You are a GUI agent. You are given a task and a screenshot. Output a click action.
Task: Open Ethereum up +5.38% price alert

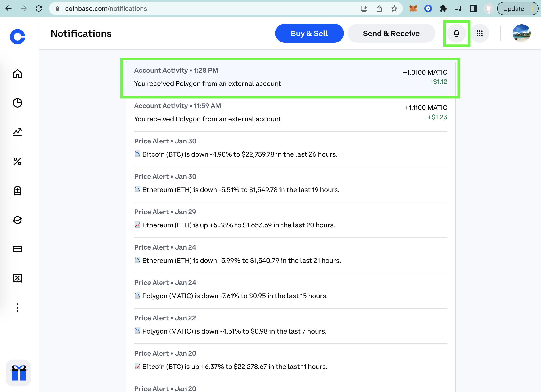coord(291,220)
